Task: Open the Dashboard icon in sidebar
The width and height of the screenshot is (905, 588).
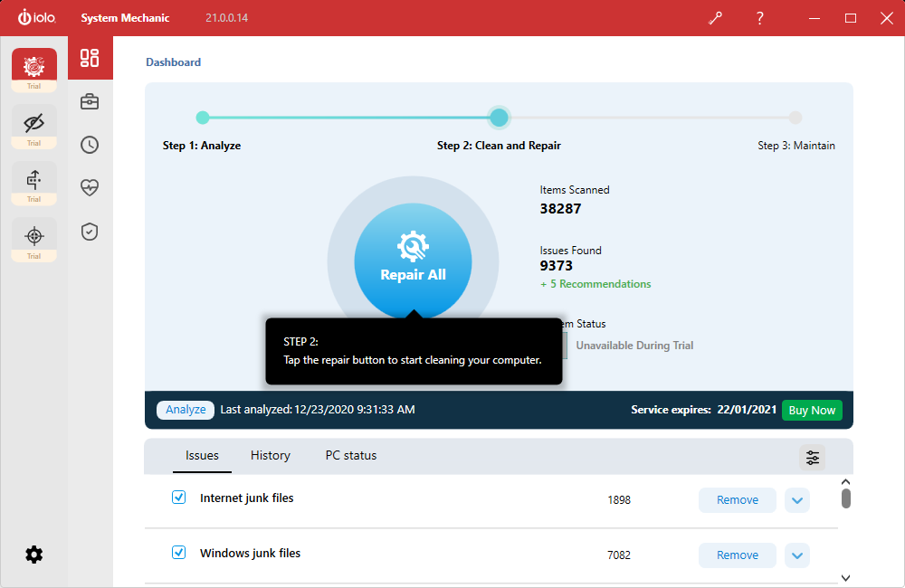Action: pyautogui.click(x=90, y=59)
